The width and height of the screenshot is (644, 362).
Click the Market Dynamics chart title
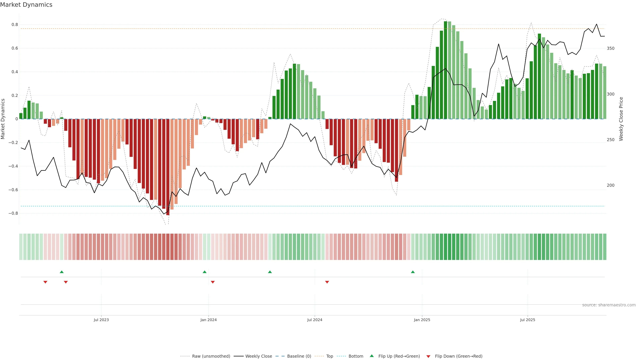tap(26, 5)
